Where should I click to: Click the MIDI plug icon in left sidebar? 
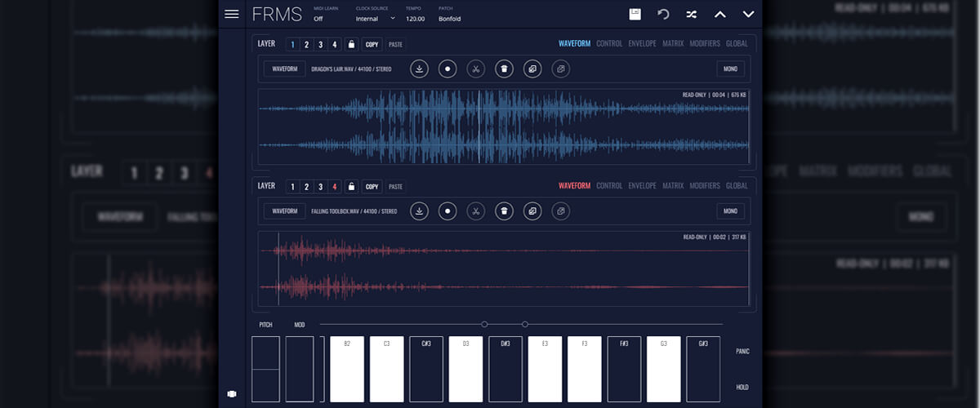point(232,393)
